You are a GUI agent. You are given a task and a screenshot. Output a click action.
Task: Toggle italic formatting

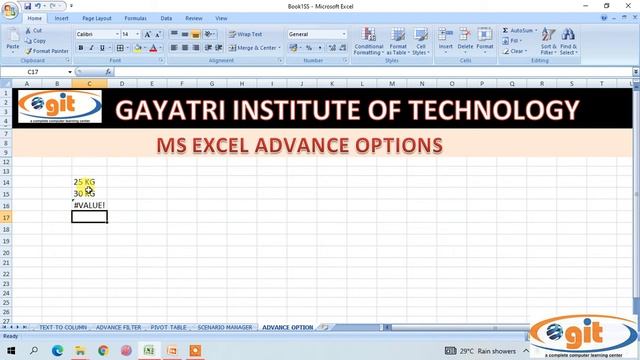91,48
